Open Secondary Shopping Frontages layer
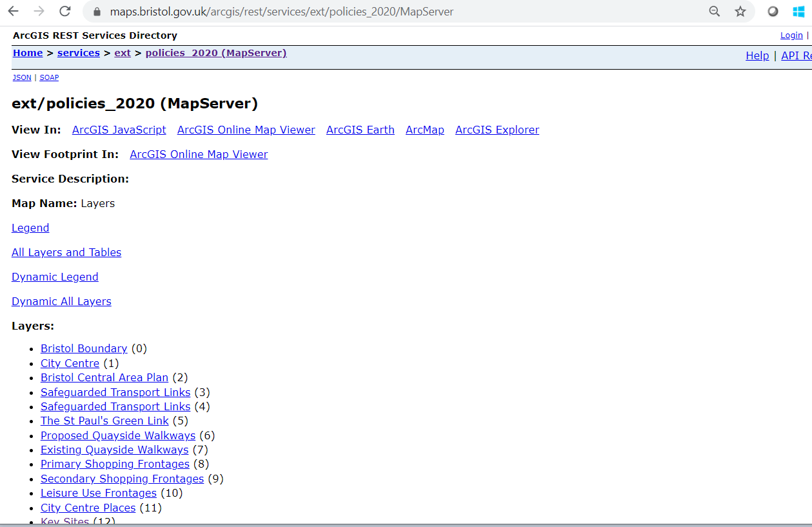Screen dimensions: 812x527 coord(122,479)
